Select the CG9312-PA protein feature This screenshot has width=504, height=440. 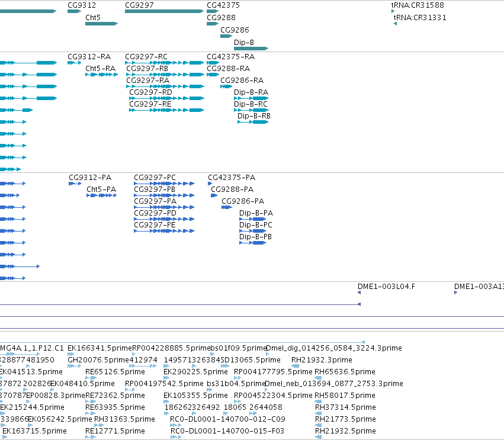(75, 184)
